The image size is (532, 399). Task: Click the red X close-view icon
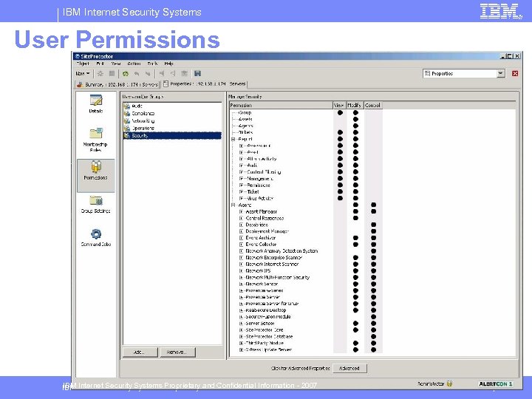(x=515, y=73)
